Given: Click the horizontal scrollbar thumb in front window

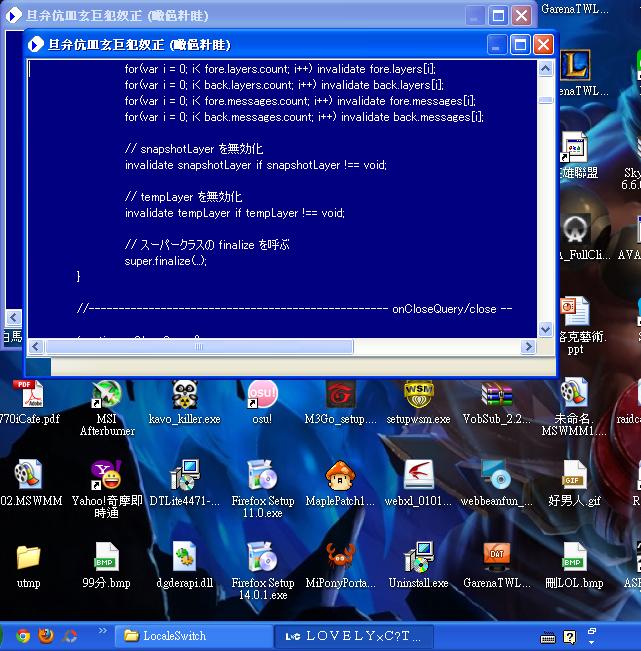Looking at the screenshot, I should click(199, 346).
